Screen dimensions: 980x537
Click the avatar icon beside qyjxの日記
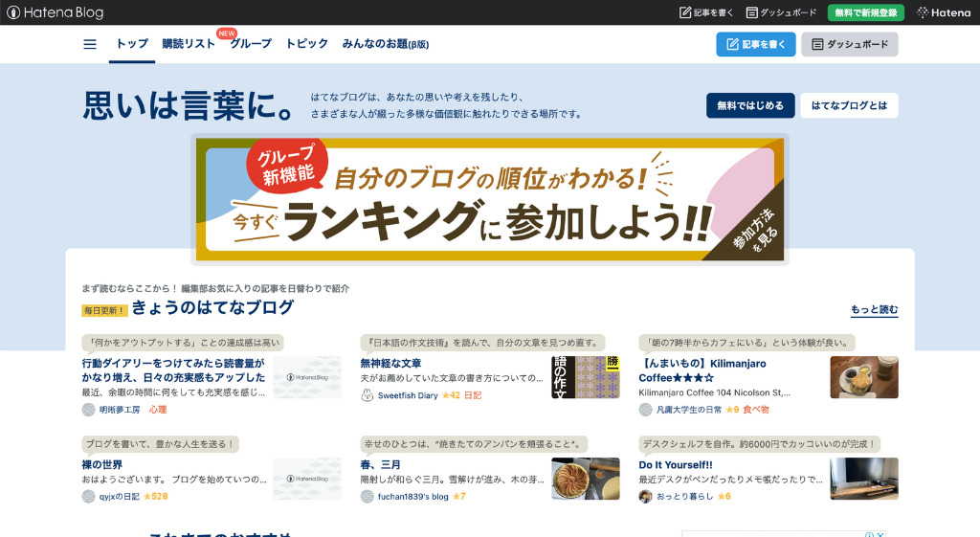pyautogui.click(x=88, y=497)
